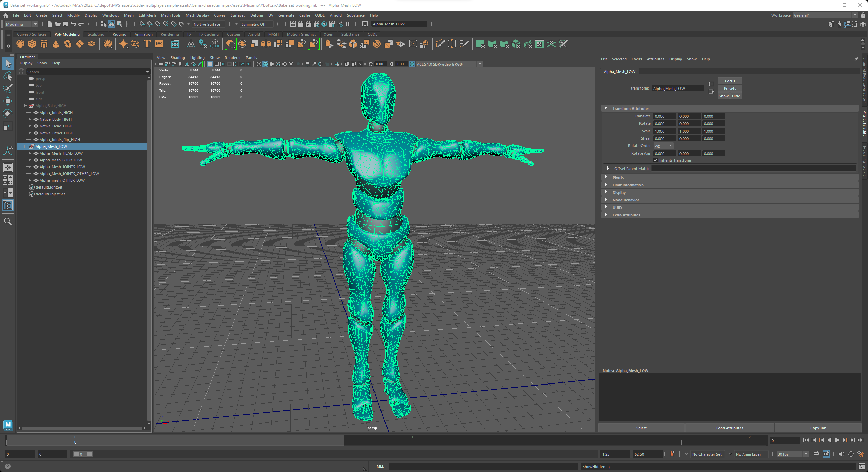This screenshot has height=472, width=868.
Task: Select the Lasso tool in the toolbox
Action: point(8,76)
